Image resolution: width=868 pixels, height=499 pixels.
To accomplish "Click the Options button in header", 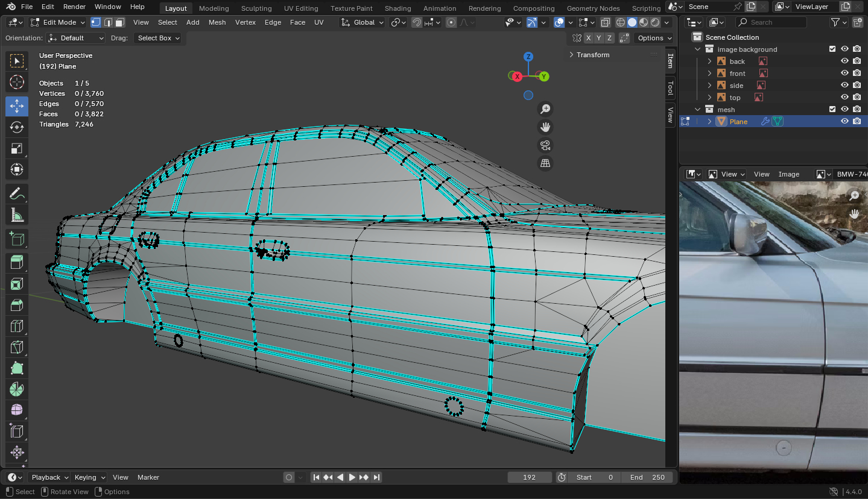I will click(x=654, y=38).
